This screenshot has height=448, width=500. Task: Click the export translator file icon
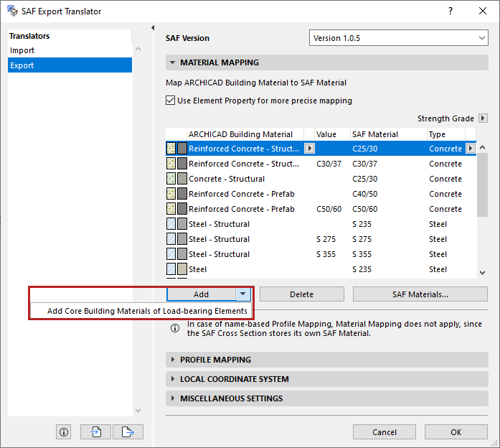(128, 432)
